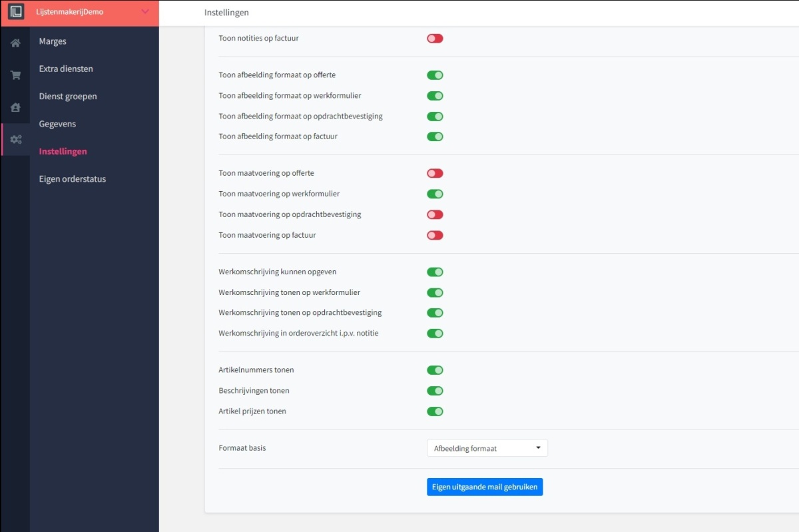This screenshot has width=799, height=532.
Task: Open Dienst groepen menu item
Action: pos(68,97)
